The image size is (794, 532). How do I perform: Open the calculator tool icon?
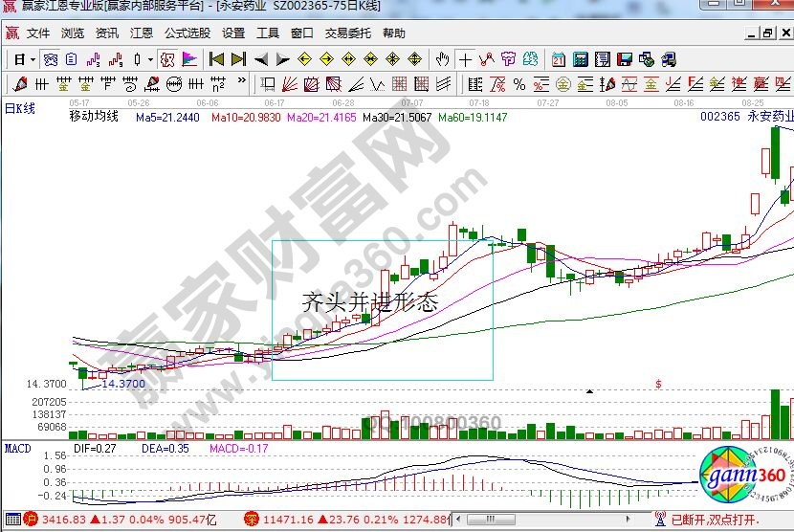pyautogui.click(x=579, y=59)
